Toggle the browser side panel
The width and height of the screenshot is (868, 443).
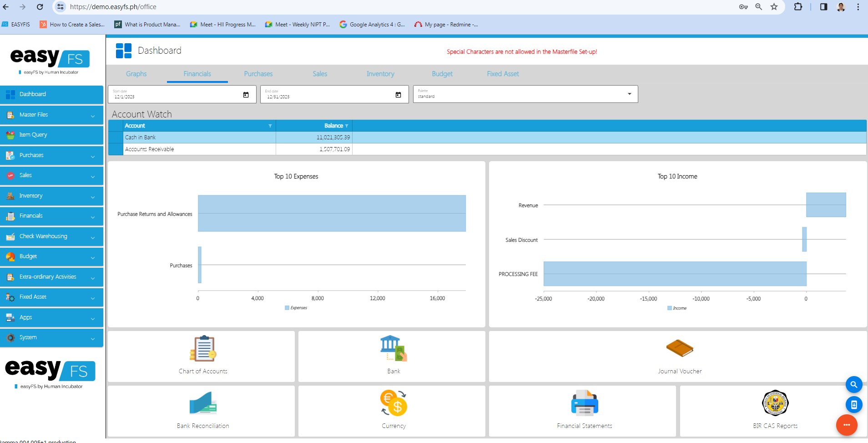click(x=823, y=7)
